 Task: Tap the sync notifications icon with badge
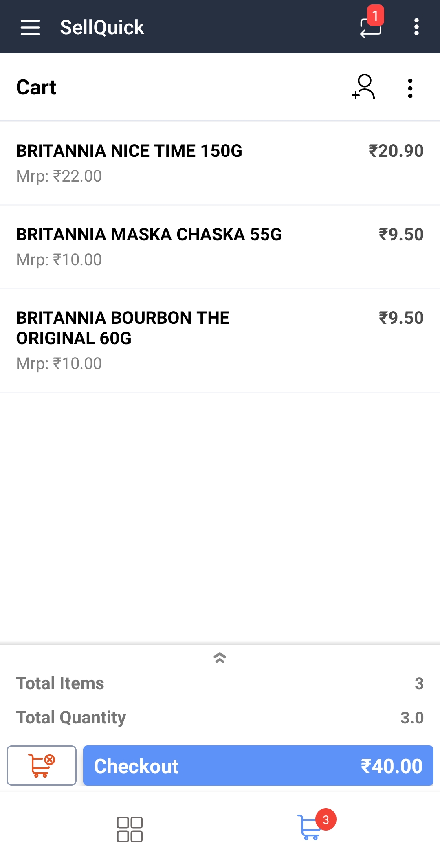pos(371,26)
